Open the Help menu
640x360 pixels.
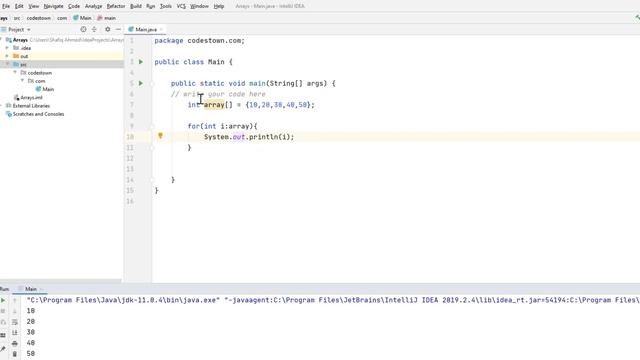coord(219,6)
